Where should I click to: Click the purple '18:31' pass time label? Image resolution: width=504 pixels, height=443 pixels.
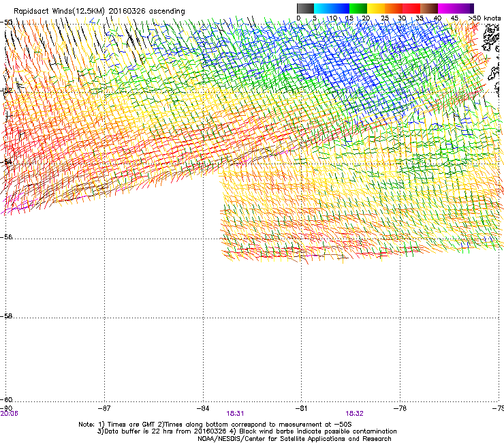click(x=235, y=414)
